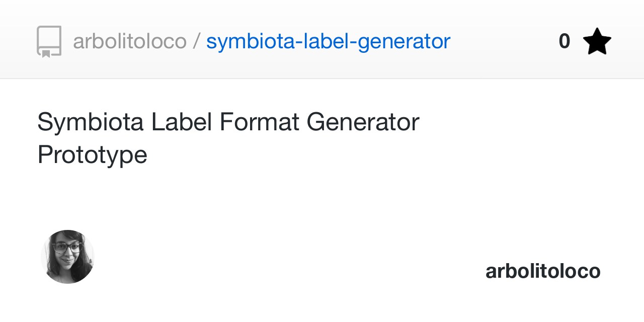Click the slash separator in repository path
The height and width of the screenshot is (322, 644).
pyautogui.click(x=196, y=41)
